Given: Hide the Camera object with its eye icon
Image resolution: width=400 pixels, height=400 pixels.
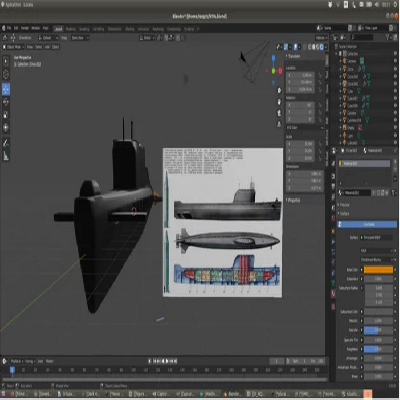Looking at the screenshot, I should (x=395, y=61).
